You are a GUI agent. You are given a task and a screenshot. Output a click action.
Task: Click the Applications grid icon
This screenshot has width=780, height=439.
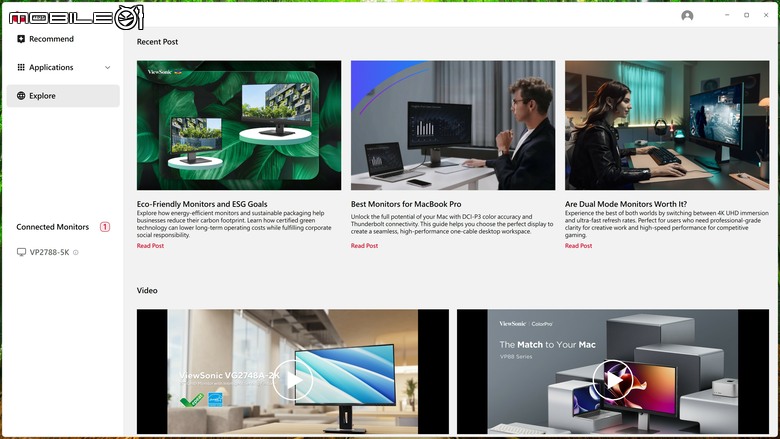point(21,67)
